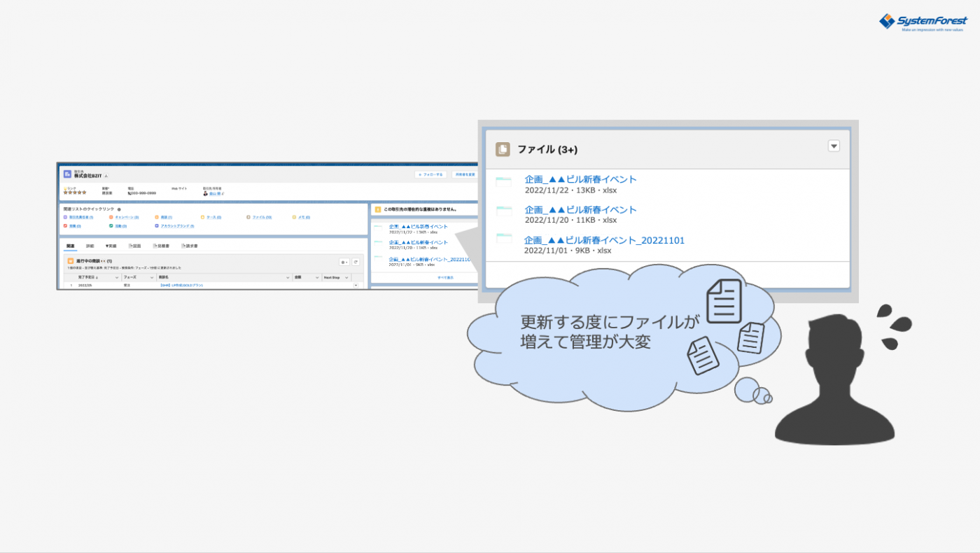Click the この取引先の潜在的な重複はありません notice
The height and width of the screenshot is (553, 980).
click(x=420, y=209)
